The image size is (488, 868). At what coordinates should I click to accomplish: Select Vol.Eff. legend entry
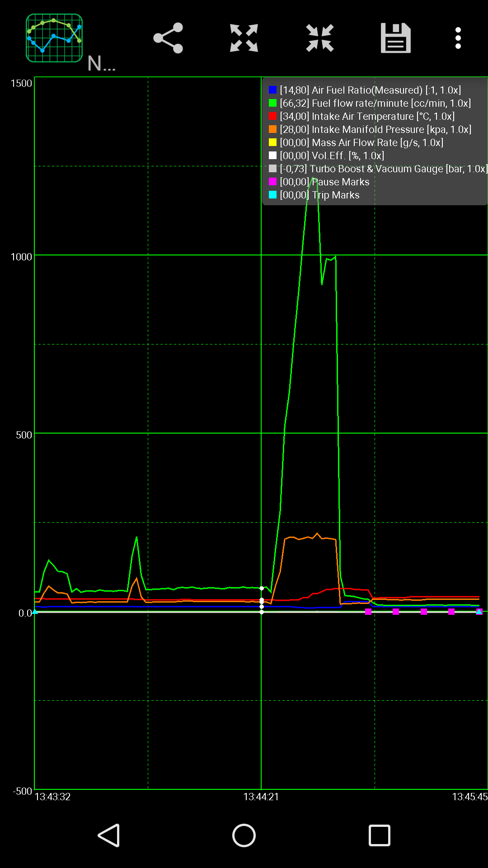pyautogui.click(x=332, y=156)
